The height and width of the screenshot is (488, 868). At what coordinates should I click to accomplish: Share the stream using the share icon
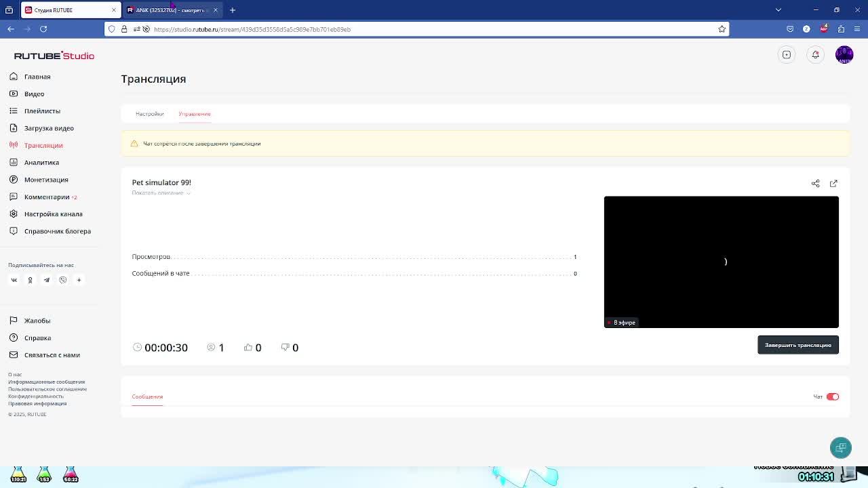tap(816, 183)
